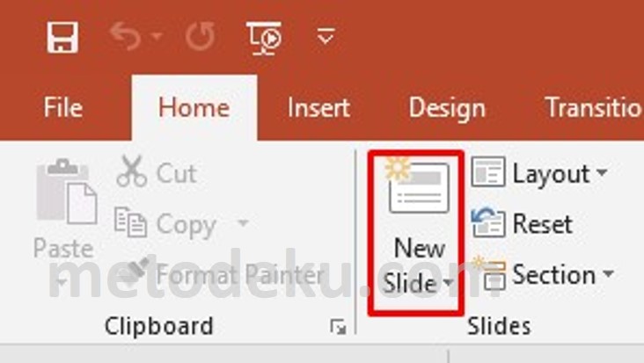Select the Format Painter brush
644x363 pixels.
coord(135,272)
